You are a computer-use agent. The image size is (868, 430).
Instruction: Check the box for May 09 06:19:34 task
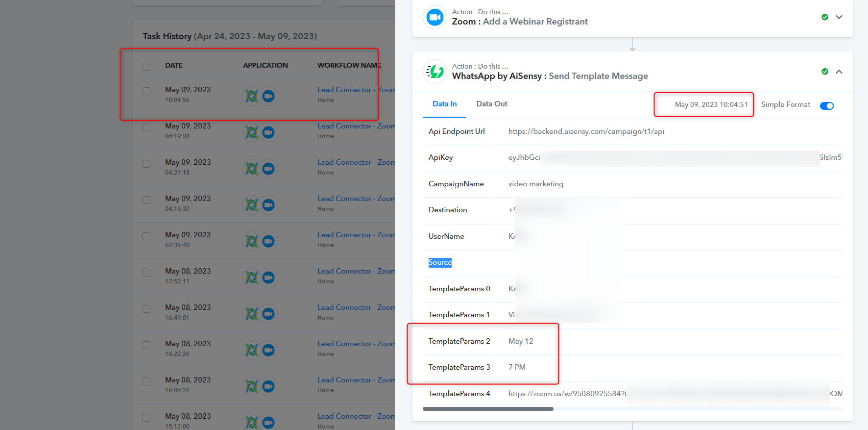tap(146, 127)
